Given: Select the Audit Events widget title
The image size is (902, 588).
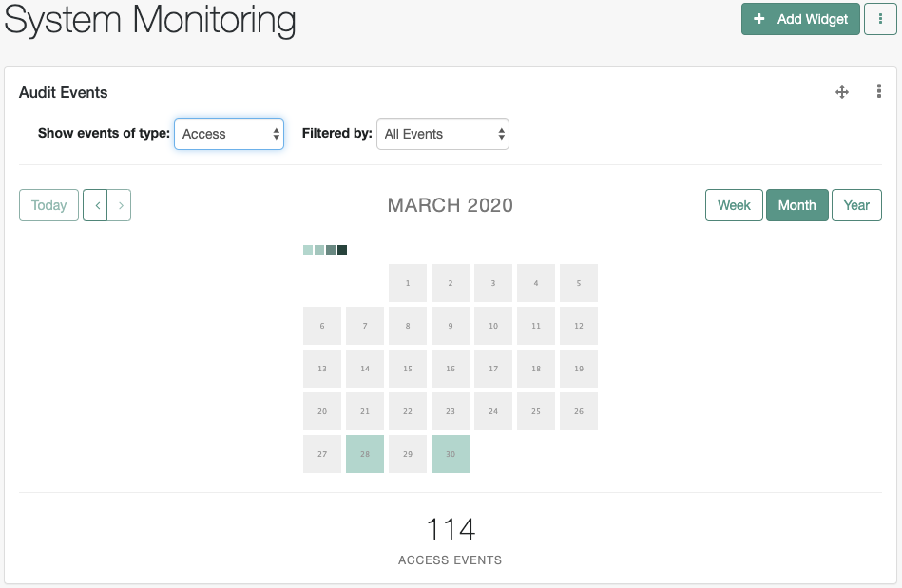Looking at the screenshot, I should pyautogui.click(x=63, y=92).
